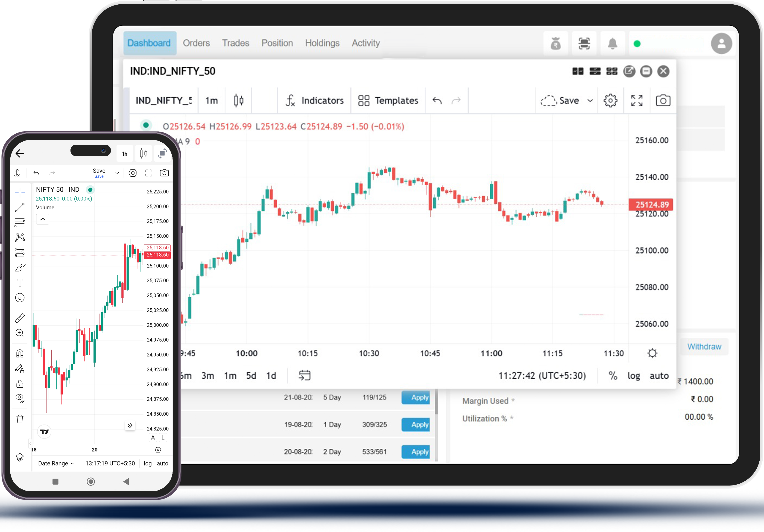764x532 pixels.
Task: Open the emoji icons tool on phone
Action: click(x=20, y=298)
